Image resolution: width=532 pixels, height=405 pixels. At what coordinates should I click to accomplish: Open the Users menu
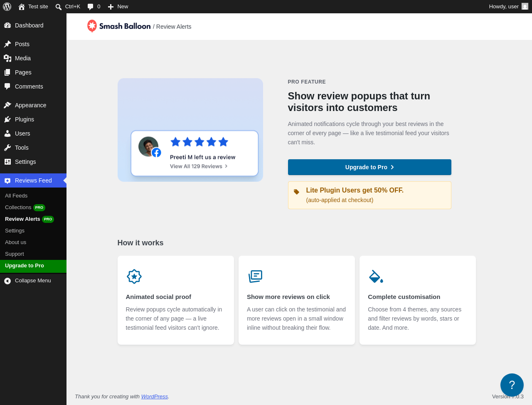coord(33,133)
